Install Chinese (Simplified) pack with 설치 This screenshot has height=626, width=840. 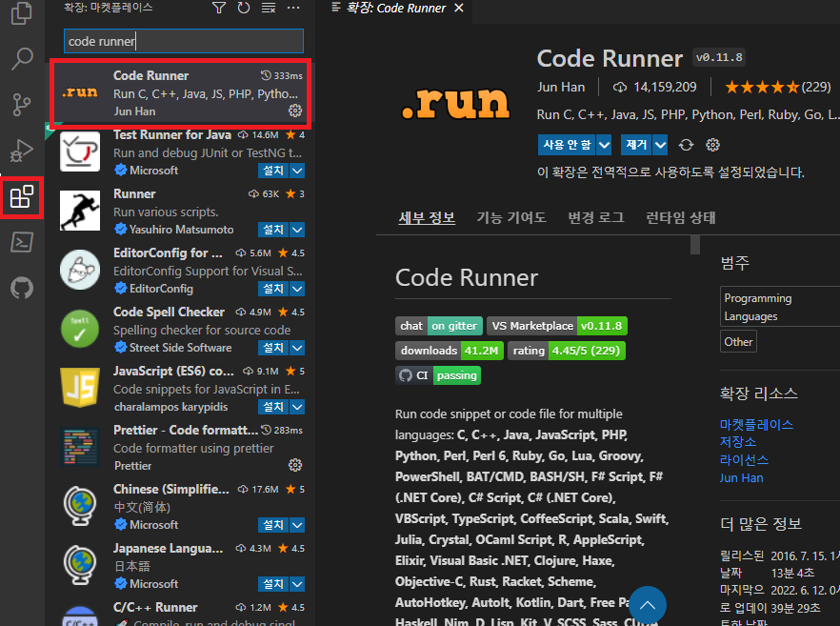coord(273,524)
